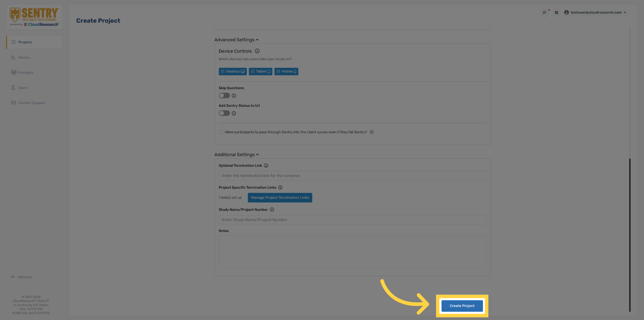Open the announcements megaphone notification icon
644x320 pixels.
coord(544,12)
